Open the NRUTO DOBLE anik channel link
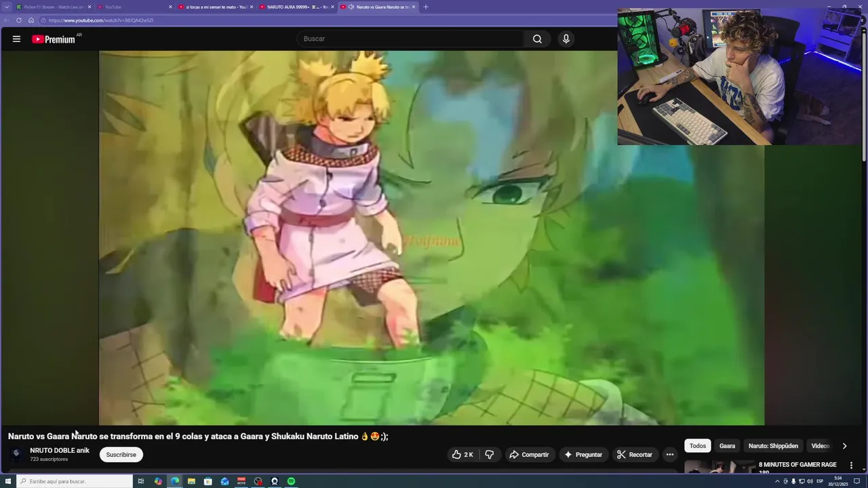This screenshot has height=488, width=868. coord(60,451)
